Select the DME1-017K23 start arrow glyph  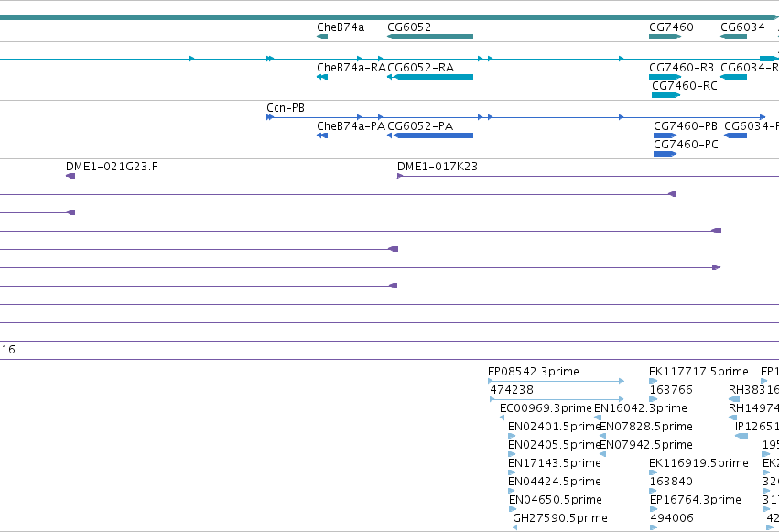[x=400, y=176]
